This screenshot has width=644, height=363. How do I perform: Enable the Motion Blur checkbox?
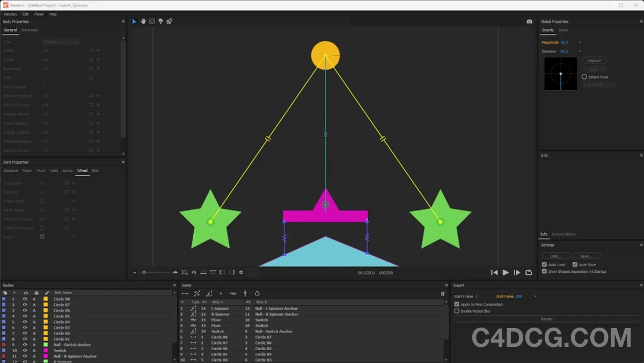(x=457, y=310)
